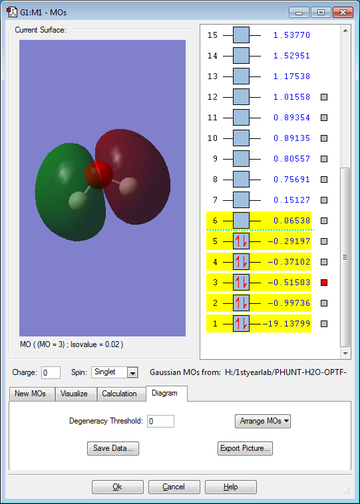The height and width of the screenshot is (504, 360).
Task: Click the Degeneracy Threshold input field
Action: [x=161, y=421]
